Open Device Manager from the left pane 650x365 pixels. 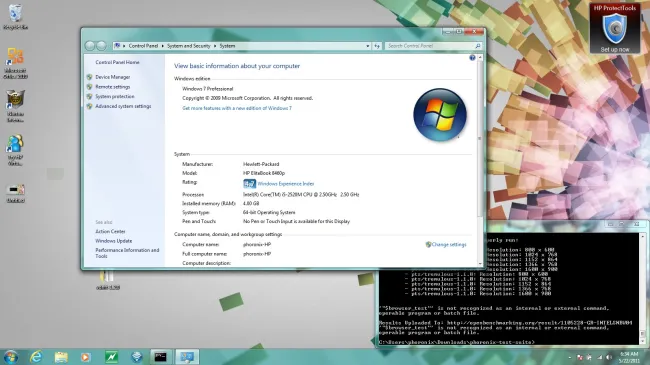click(x=113, y=77)
